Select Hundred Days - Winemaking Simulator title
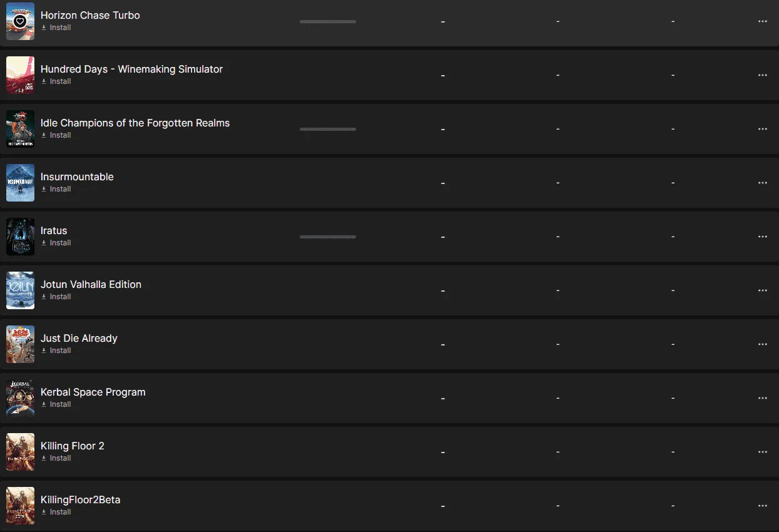Viewport: 779px width, 532px height. click(x=131, y=69)
